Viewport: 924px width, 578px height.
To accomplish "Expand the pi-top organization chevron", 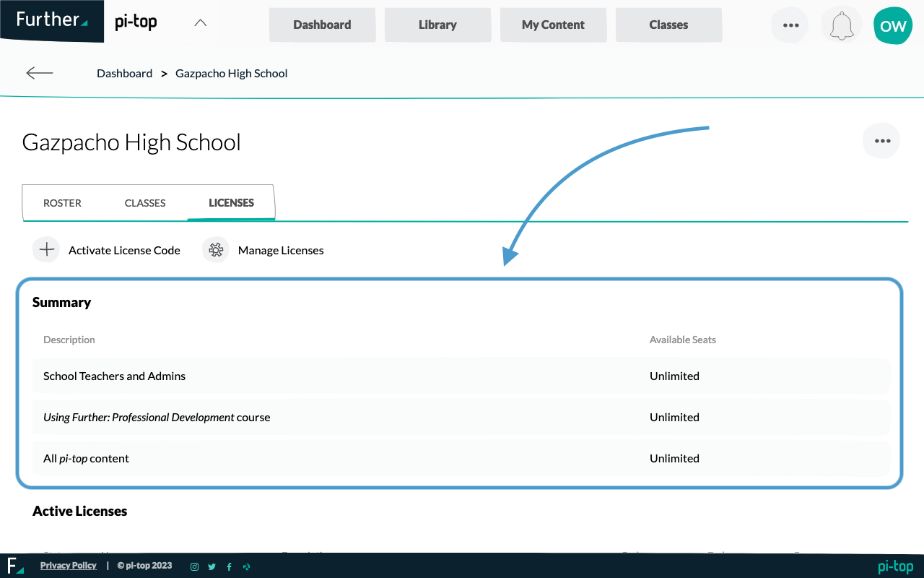I will pyautogui.click(x=201, y=22).
